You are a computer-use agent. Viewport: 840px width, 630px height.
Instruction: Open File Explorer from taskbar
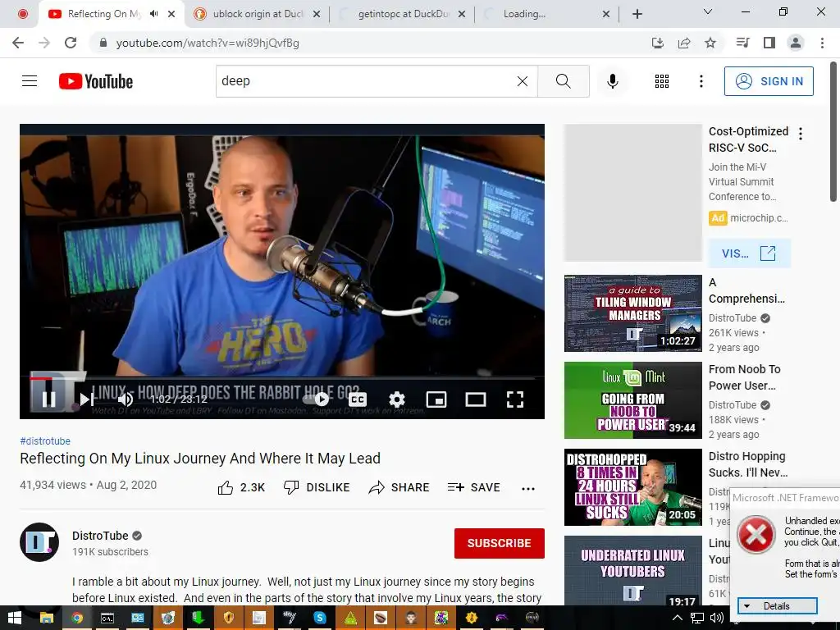(x=47, y=619)
